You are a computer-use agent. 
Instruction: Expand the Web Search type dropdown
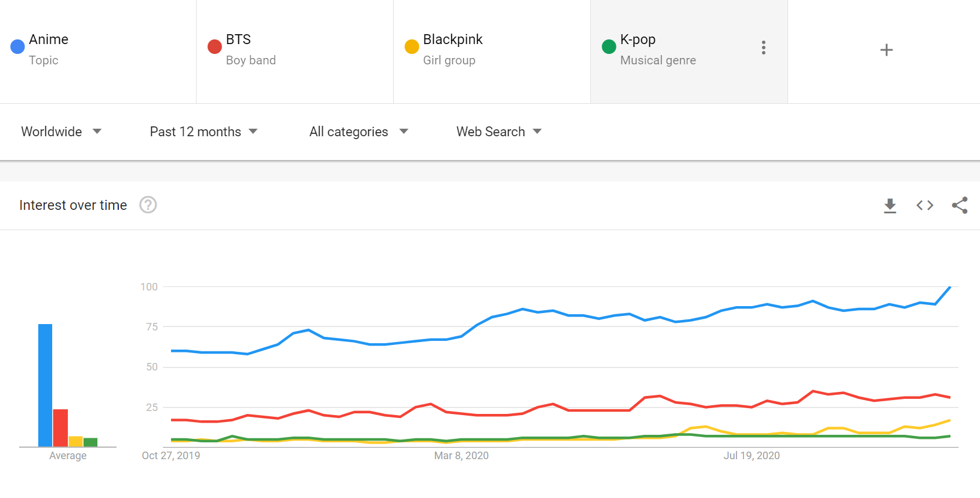(x=499, y=132)
